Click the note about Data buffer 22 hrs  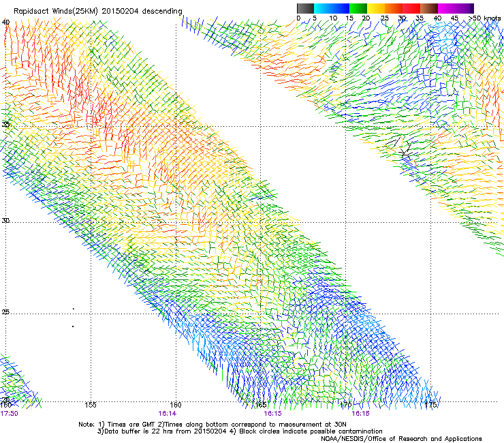pyautogui.click(x=240, y=431)
